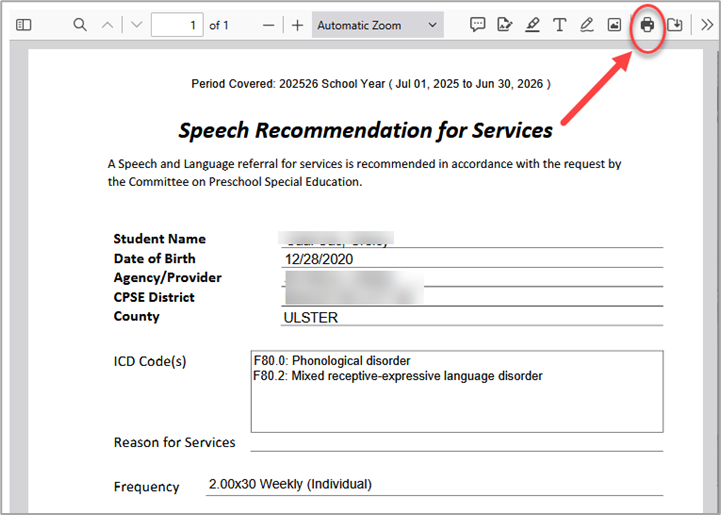Viewport: 721px width, 515px height.
Task: Zoom in using the plus button
Action: point(297,25)
